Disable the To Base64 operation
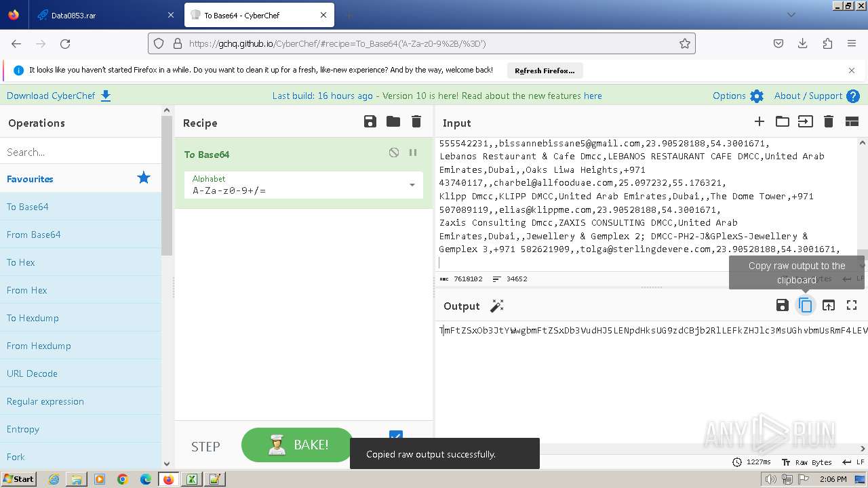The height and width of the screenshot is (488, 868). click(x=394, y=153)
